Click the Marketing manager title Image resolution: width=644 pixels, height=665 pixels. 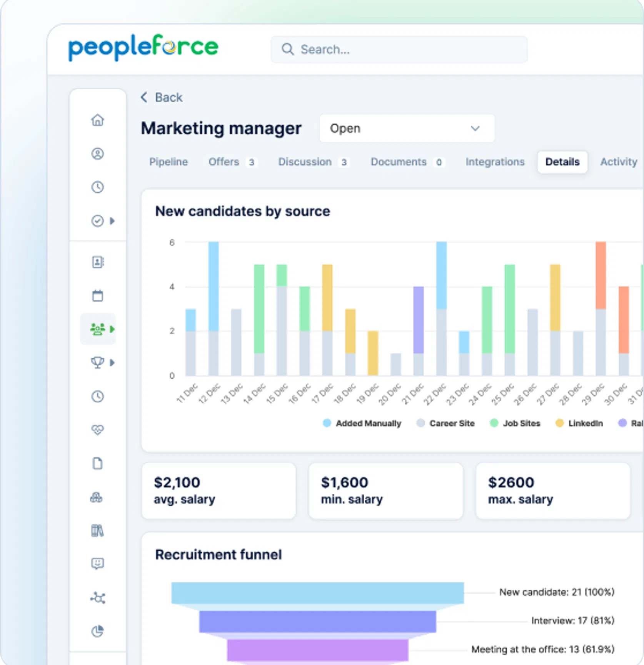[x=221, y=129]
